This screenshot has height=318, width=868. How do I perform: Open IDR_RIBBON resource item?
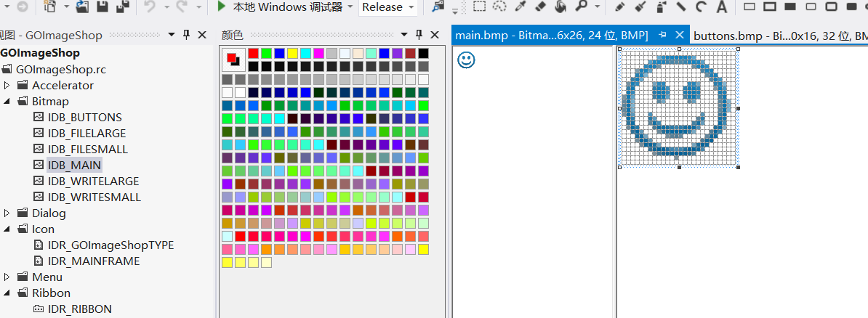click(x=80, y=309)
